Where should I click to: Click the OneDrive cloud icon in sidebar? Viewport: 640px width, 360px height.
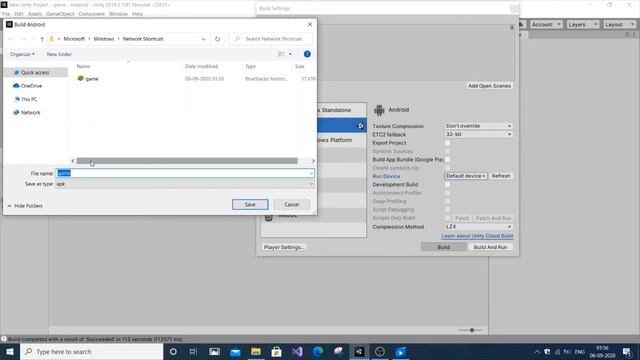(16, 86)
